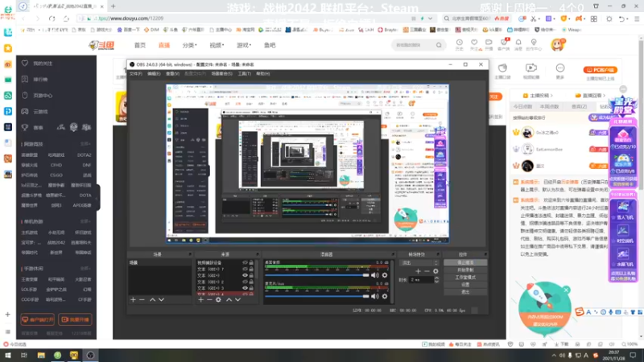Click 开始录制 button in OBS controls
Screen dimensions: 644x362
[x=465, y=270]
